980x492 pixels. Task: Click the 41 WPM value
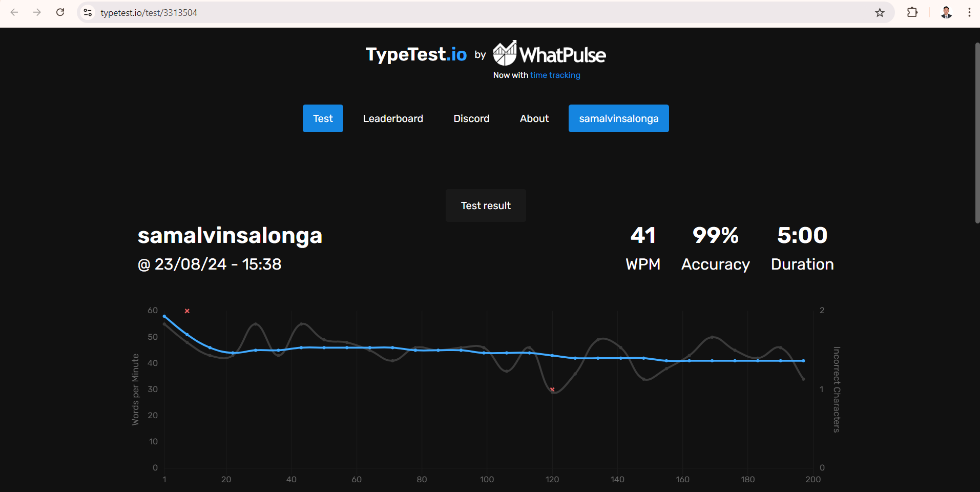coord(643,235)
